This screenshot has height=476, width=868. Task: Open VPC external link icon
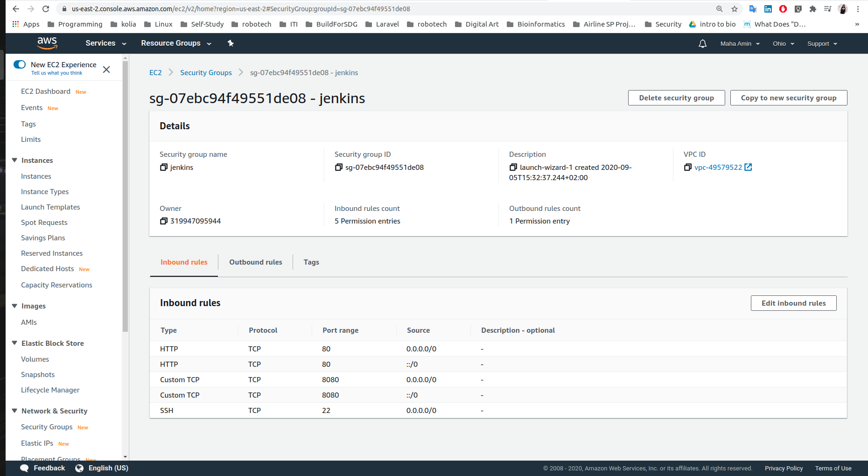pyautogui.click(x=748, y=167)
